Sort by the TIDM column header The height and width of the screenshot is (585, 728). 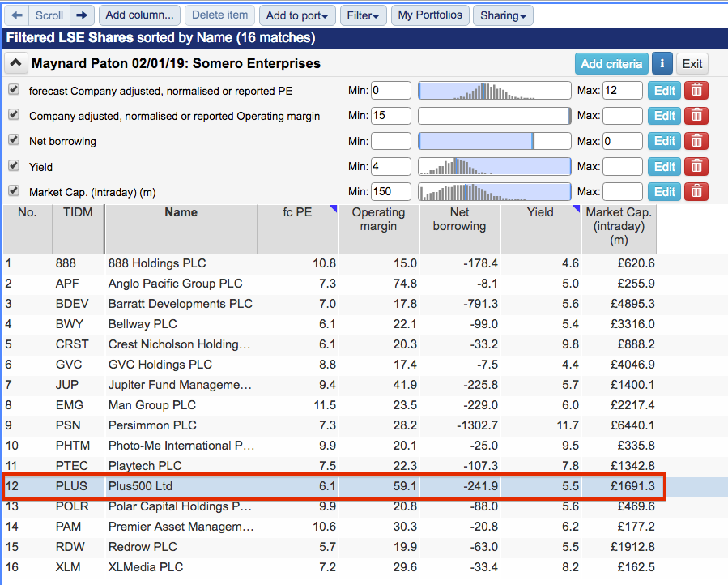click(x=78, y=229)
